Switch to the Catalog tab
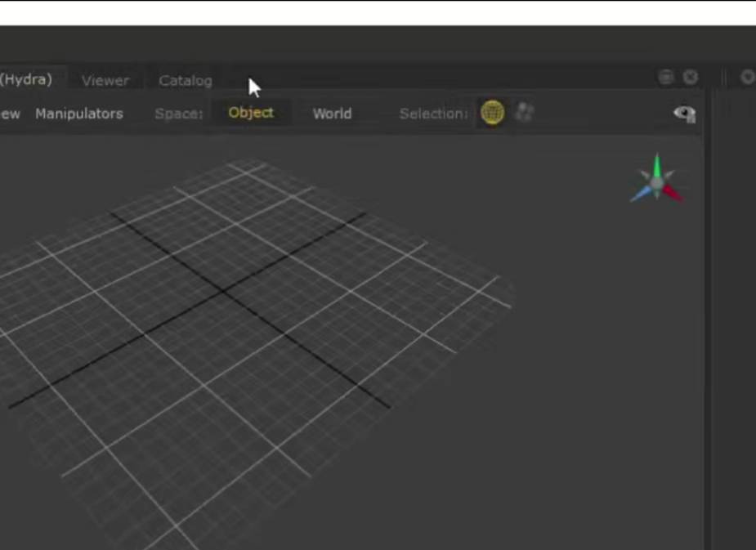The image size is (756, 550). (185, 81)
